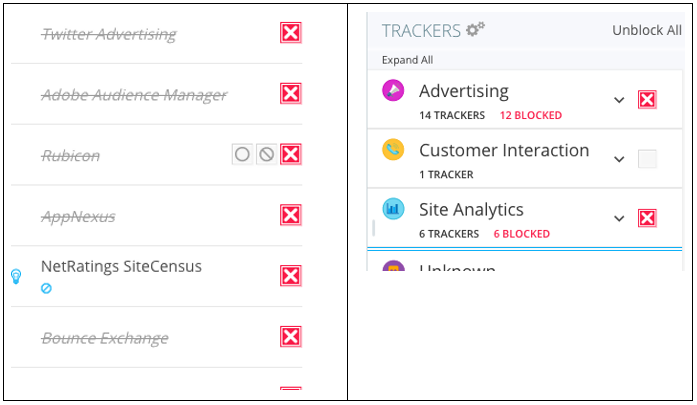Click lightbulb icon beside NetRatings SiteCensus

[16, 276]
